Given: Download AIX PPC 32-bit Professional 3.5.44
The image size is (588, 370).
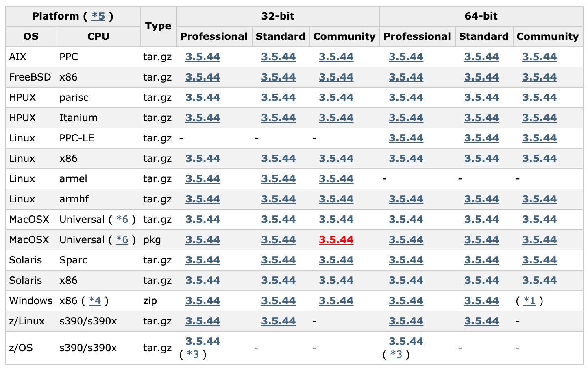Looking at the screenshot, I should pyautogui.click(x=203, y=57).
